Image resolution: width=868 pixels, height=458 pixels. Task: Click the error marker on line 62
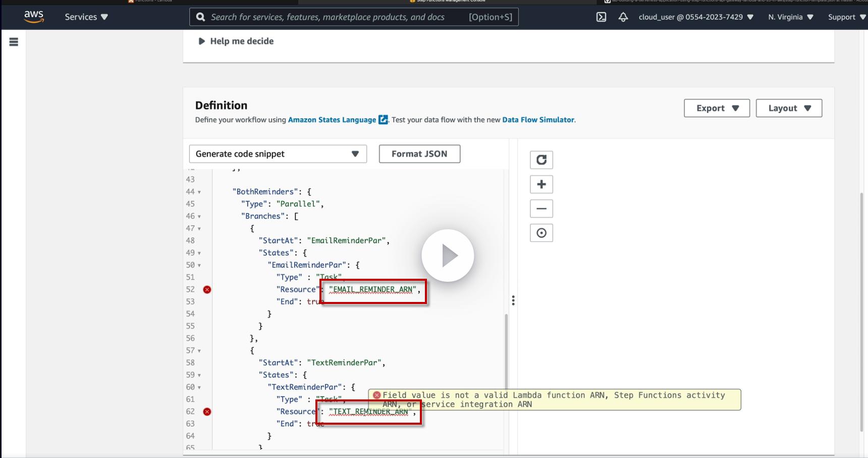coord(207,412)
